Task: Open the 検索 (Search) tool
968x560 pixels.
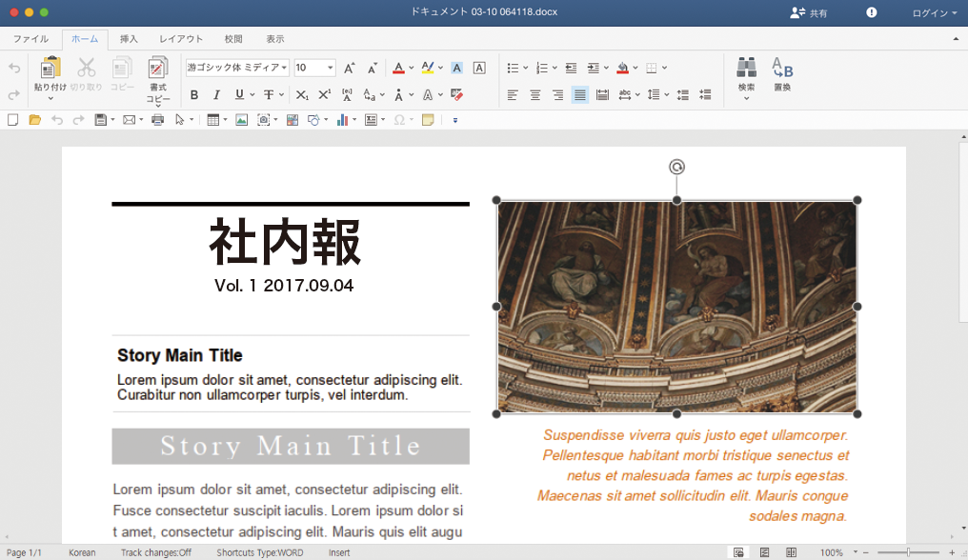Action: pos(747,76)
